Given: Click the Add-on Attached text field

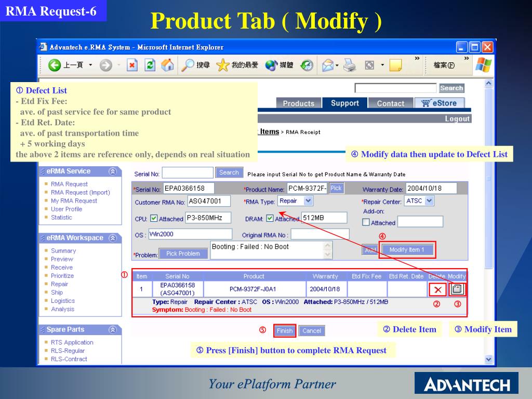Looking at the screenshot, I should 420,222.
